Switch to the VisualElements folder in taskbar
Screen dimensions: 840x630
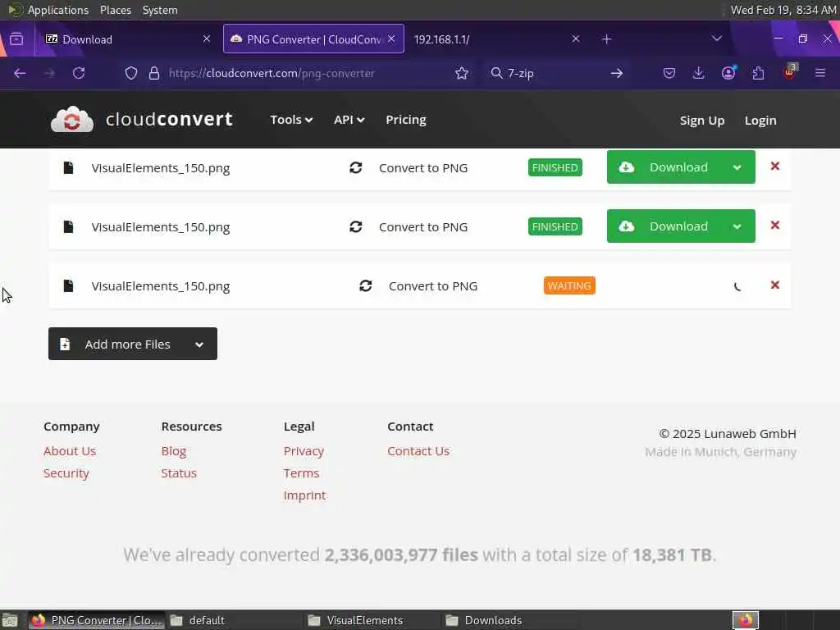point(372,620)
